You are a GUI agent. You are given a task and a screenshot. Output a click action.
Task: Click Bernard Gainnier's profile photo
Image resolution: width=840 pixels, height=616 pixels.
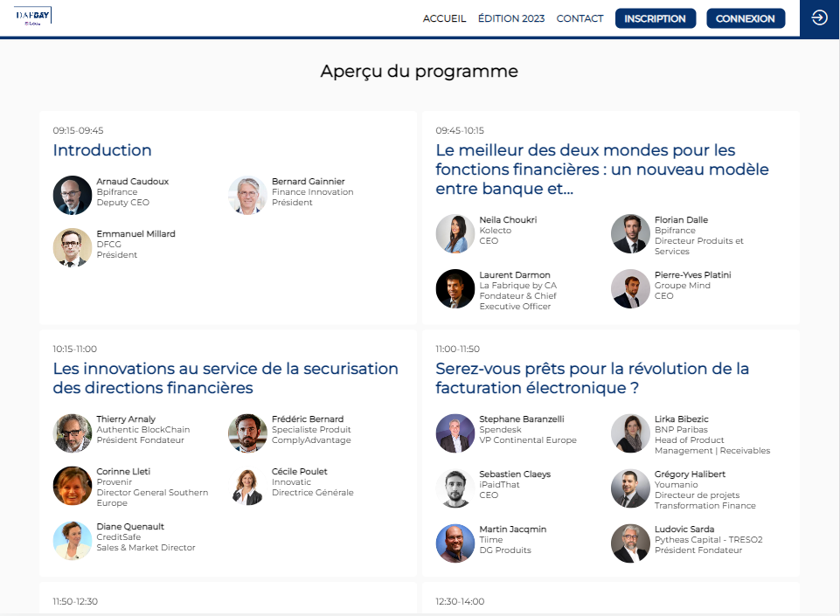coord(247,195)
